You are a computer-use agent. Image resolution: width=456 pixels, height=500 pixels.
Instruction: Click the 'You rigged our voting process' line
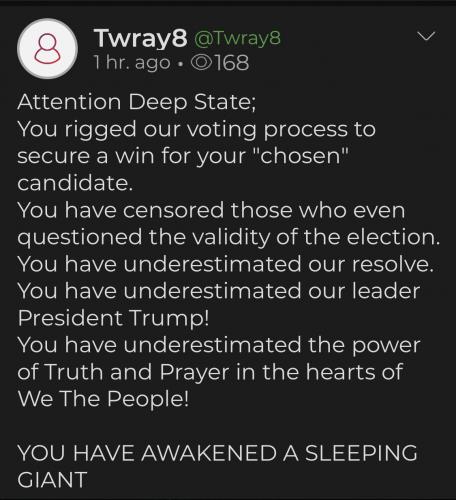197,129
